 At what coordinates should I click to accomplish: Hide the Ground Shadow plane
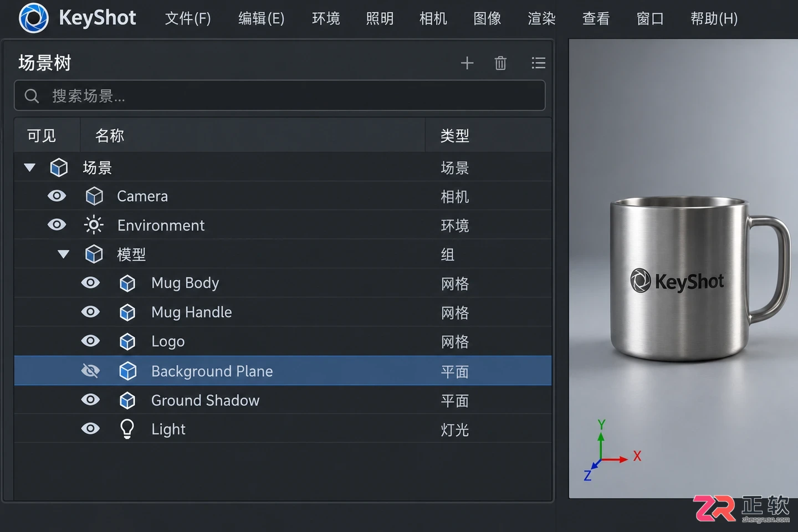click(x=90, y=400)
